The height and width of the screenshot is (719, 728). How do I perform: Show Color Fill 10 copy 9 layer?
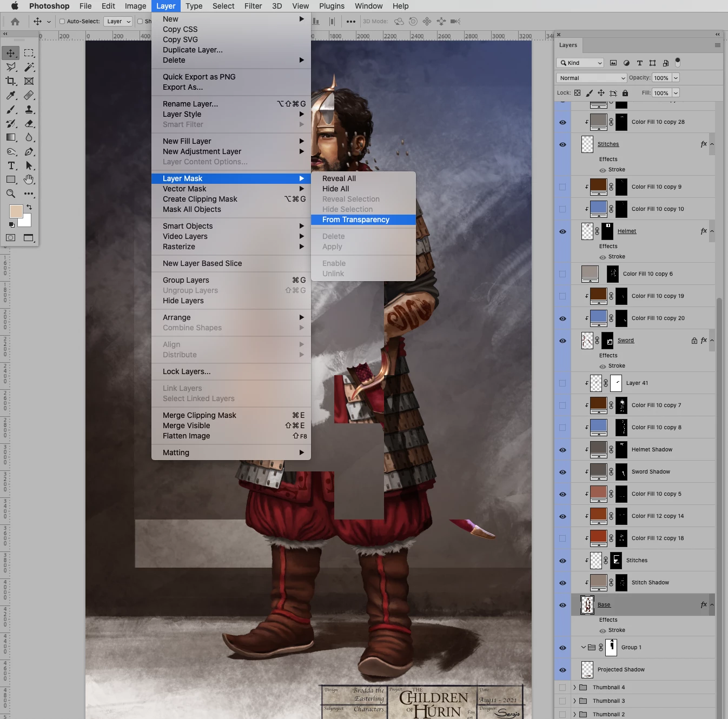point(562,187)
